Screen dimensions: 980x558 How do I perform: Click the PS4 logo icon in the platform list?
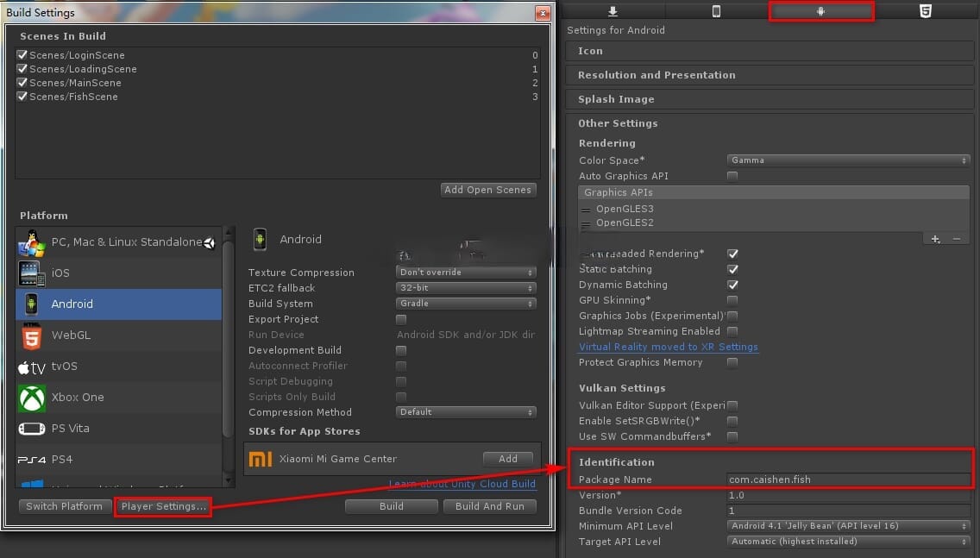[x=31, y=460]
